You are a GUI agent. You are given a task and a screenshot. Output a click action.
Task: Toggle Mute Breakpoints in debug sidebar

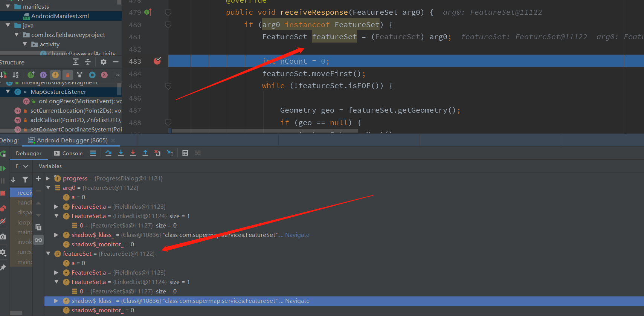tap(3, 221)
